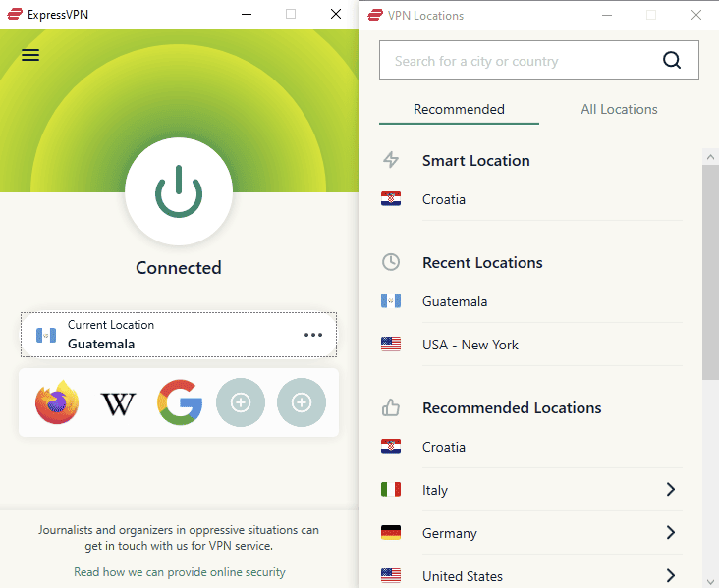The width and height of the screenshot is (719, 588).
Task: Click the ExpressVPN logo in title bar
Action: pyautogui.click(x=15, y=14)
